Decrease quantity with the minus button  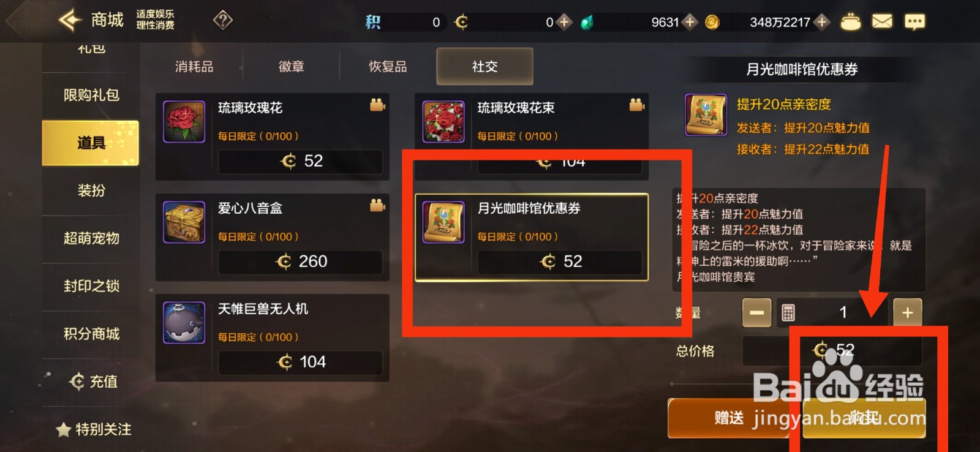756,312
